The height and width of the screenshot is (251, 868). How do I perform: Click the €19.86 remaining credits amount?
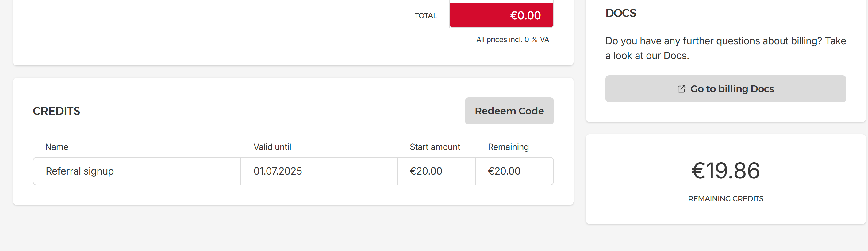pos(725,171)
